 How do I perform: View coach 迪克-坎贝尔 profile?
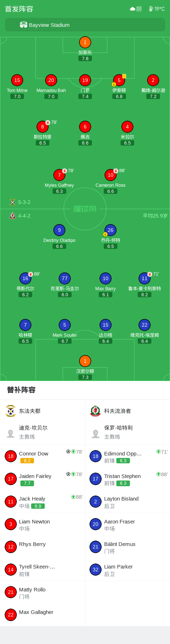43,432
